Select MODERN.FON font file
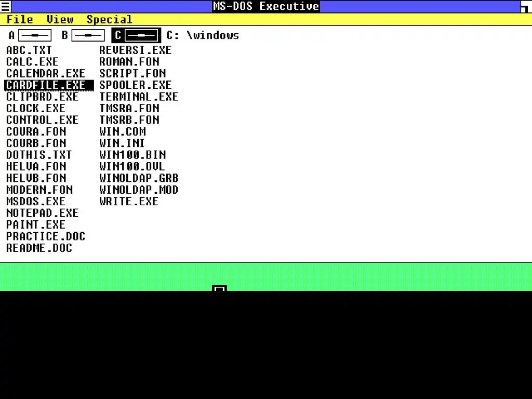The height and width of the screenshot is (399, 532). coord(39,190)
